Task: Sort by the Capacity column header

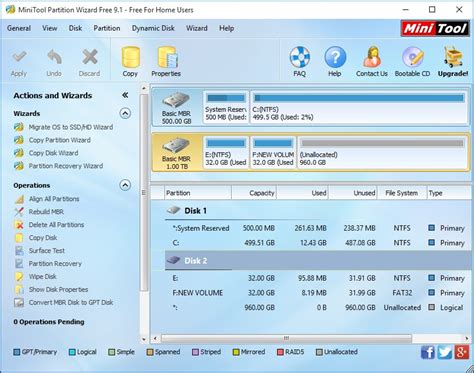Action: tap(254, 193)
